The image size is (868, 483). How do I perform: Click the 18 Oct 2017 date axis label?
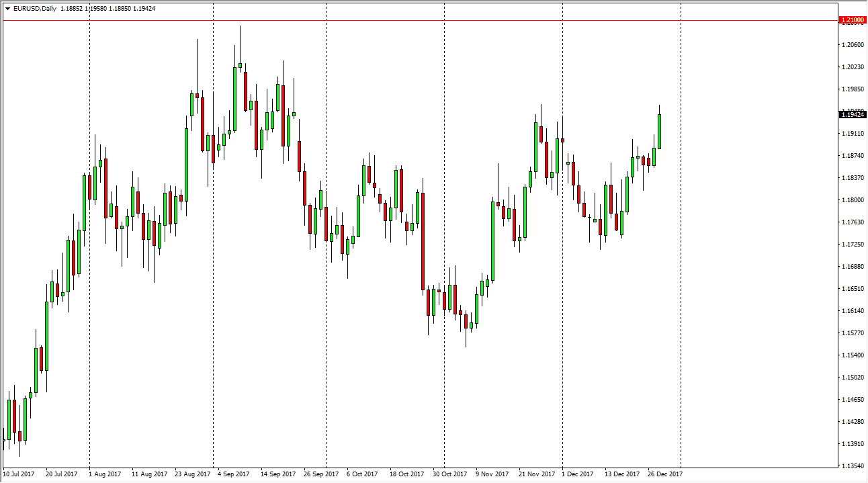(406, 474)
